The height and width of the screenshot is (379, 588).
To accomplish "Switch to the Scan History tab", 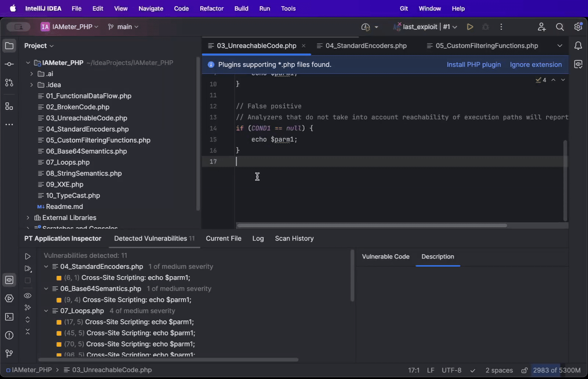I will tap(294, 238).
